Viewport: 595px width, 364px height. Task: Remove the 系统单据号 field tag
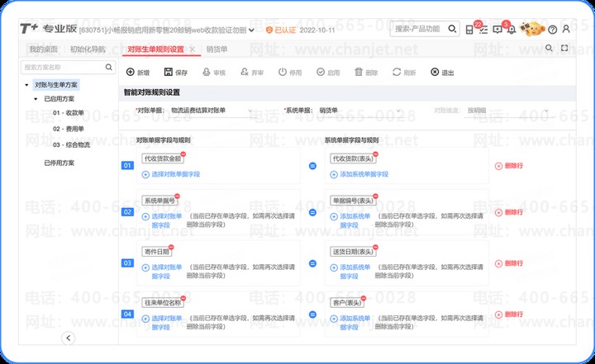(x=177, y=196)
